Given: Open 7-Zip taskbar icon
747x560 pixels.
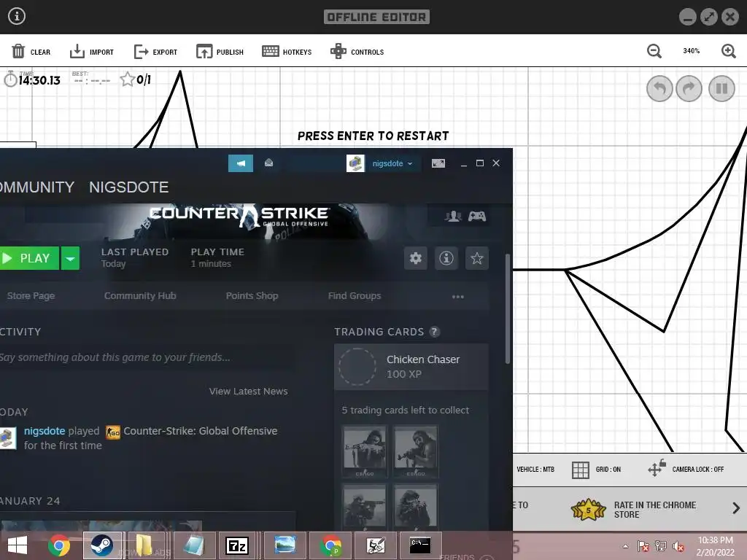Looking at the screenshot, I should pyautogui.click(x=237, y=545).
